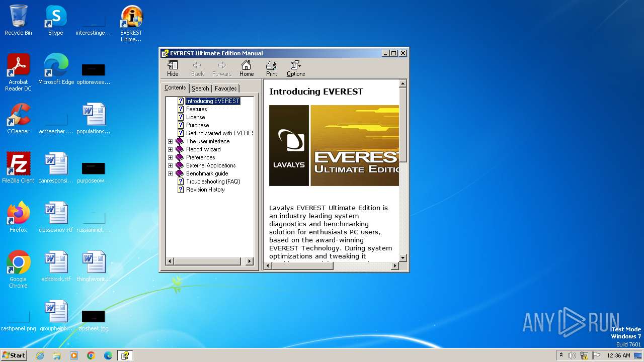The image size is (644, 362).
Task: Open Chrome from the taskbar
Action: (x=91, y=355)
